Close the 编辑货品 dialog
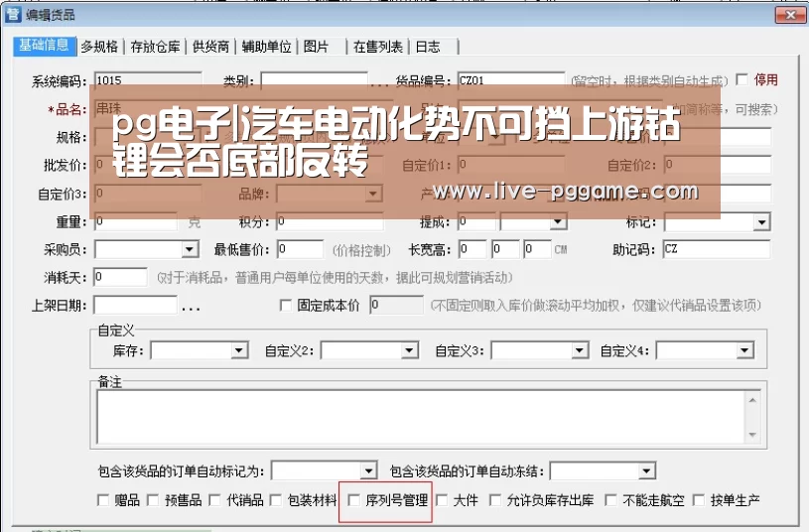Screen dimensions: 809x532 pos(790,15)
